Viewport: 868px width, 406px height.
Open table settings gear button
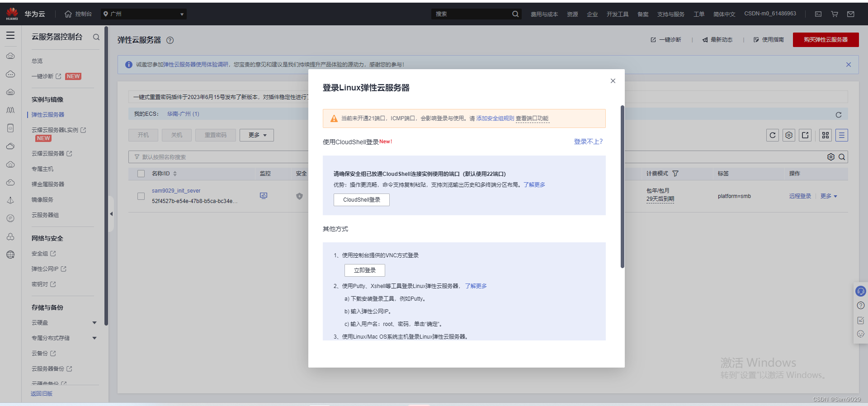click(789, 135)
